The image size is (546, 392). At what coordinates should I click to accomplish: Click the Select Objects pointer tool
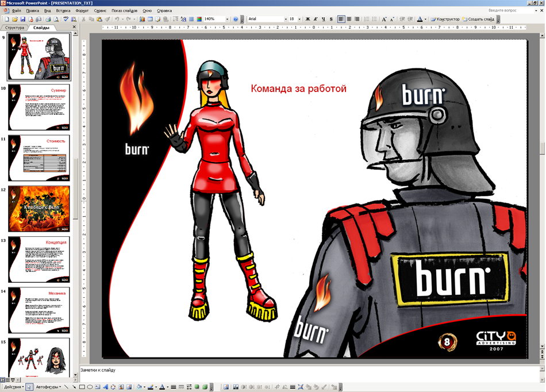click(29, 387)
